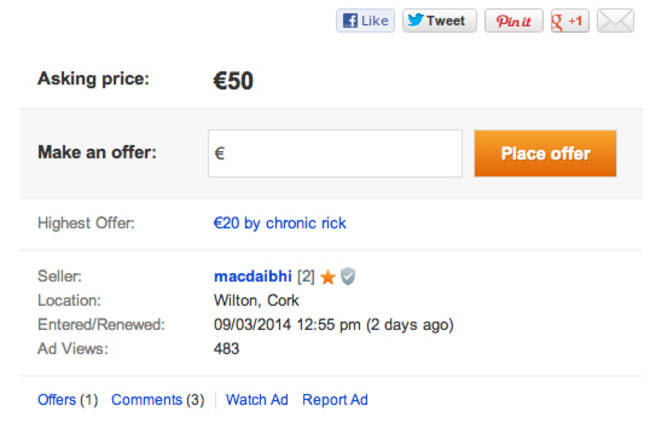Click the verified shield badge icon

348,277
